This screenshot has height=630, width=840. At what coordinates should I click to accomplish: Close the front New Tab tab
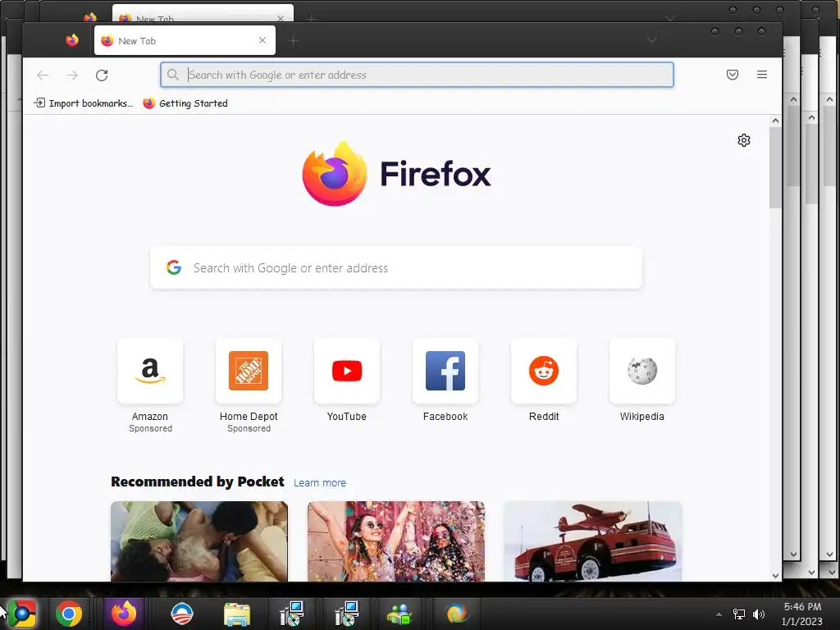coord(262,40)
